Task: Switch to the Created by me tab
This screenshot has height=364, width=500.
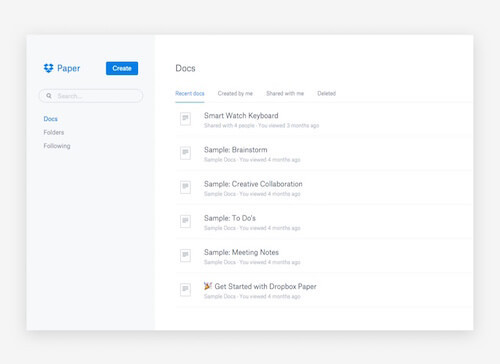Action: click(235, 94)
